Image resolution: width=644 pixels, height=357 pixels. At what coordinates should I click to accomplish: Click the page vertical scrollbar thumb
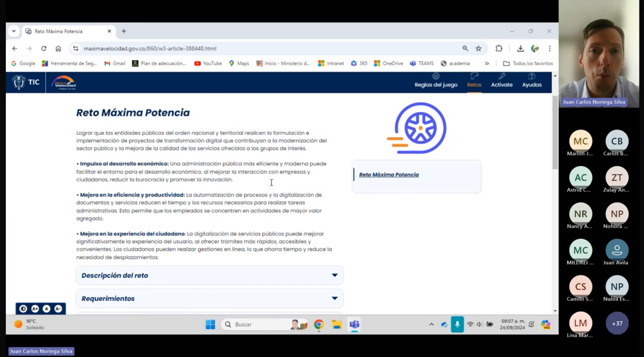point(555,132)
